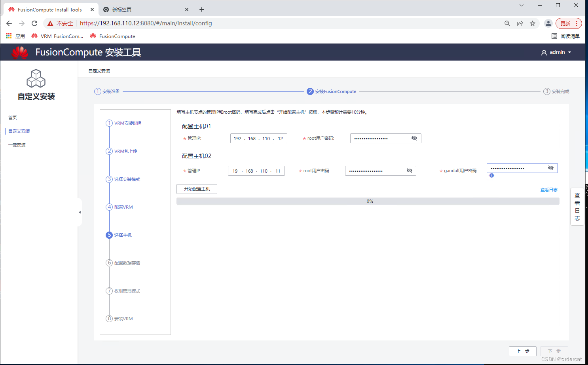Open browser zoom magnifier icon
The height and width of the screenshot is (365, 588).
click(x=507, y=23)
